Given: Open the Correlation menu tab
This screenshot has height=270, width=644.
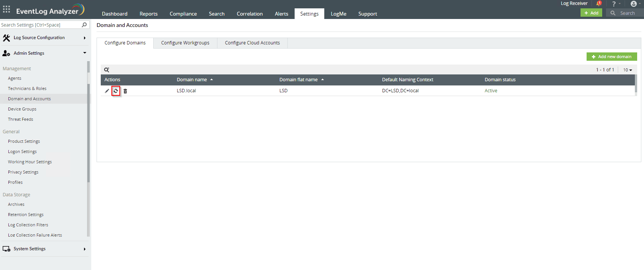Looking at the screenshot, I should (x=249, y=14).
